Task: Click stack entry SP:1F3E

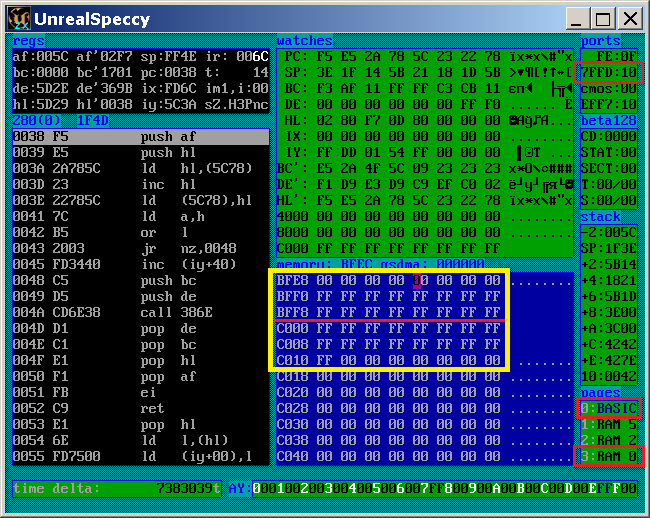Action: tap(609, 248)
